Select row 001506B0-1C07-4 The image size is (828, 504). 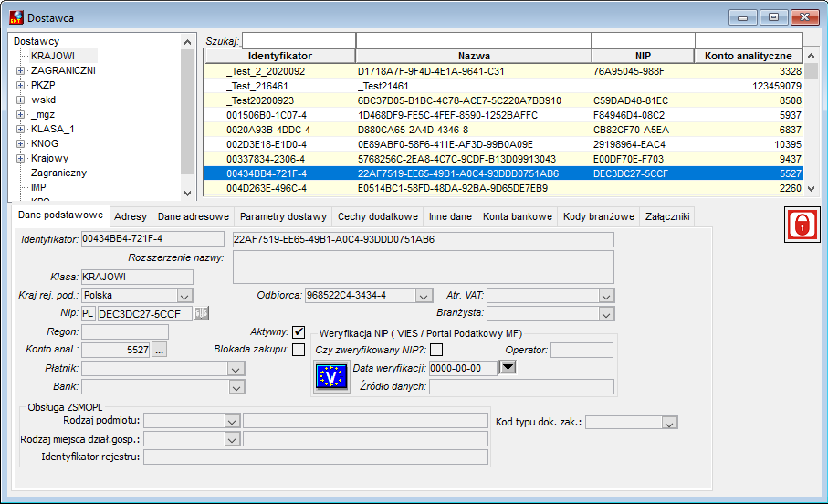click(504, 115)
